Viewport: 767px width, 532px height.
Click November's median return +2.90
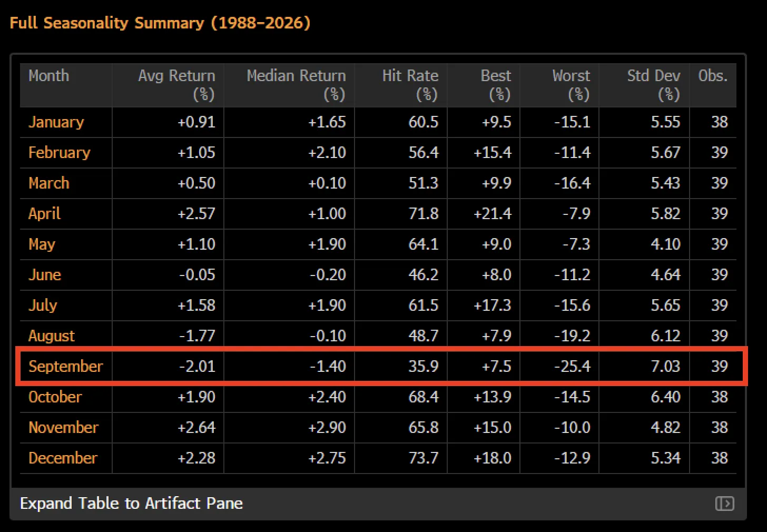pos(327,428)
